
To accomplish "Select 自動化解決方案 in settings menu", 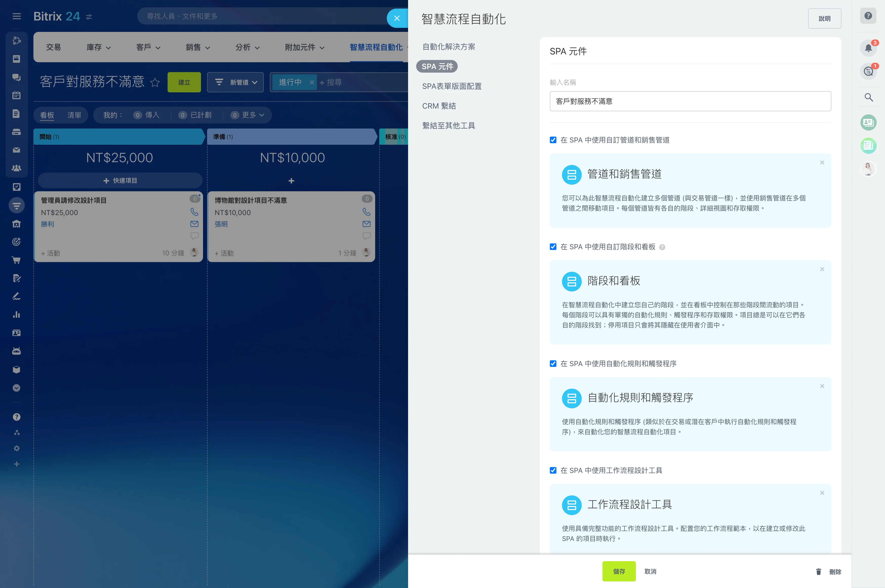I will point(449,47).
